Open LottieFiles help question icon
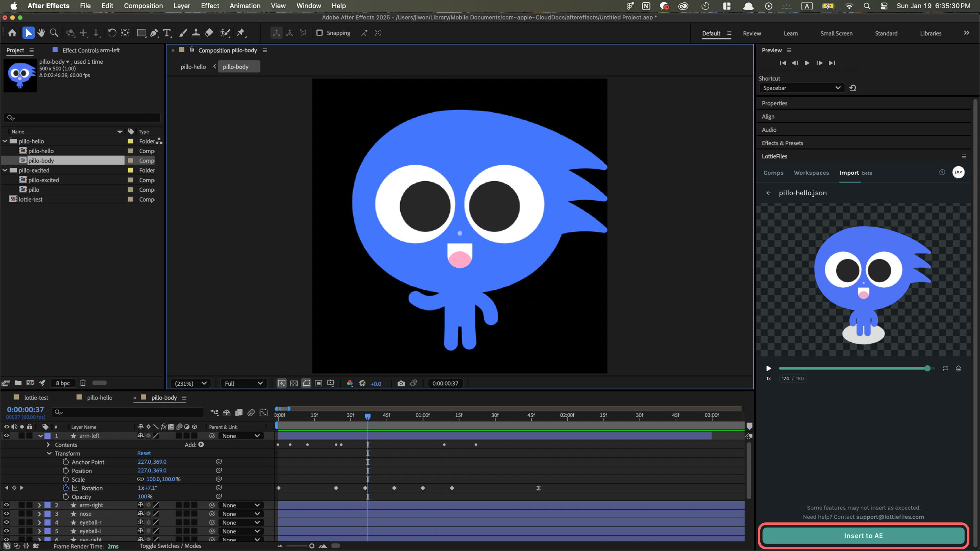The width and height of the screenshot is (980, 551). [x=942, y=172]
